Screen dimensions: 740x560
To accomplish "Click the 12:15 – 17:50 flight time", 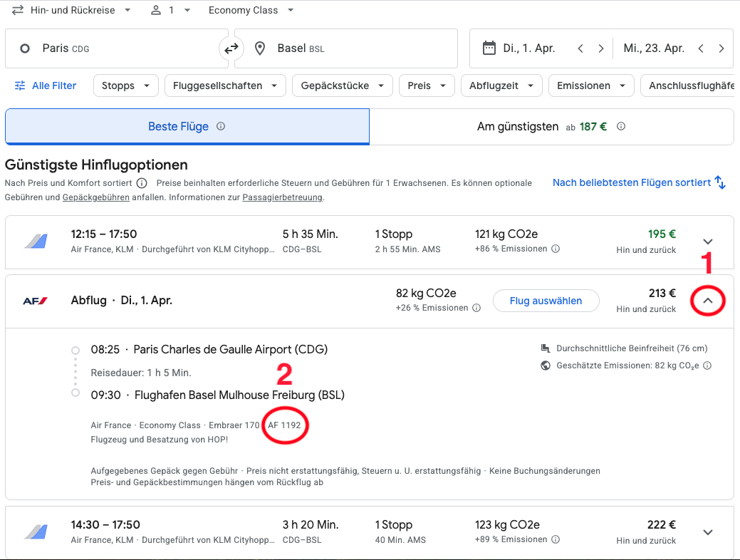I will click(x=104, y=234).
